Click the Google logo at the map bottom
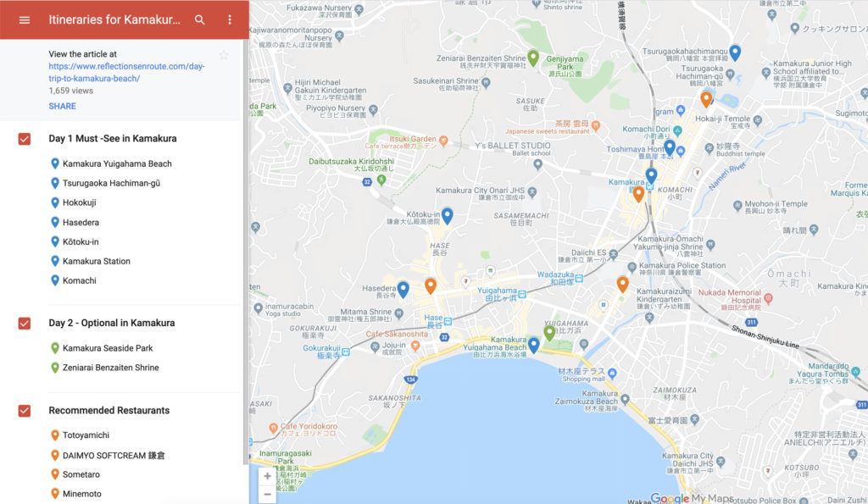The height and width of the screenshot is (504, 868). pyautogui.click(x=669, y=498)
